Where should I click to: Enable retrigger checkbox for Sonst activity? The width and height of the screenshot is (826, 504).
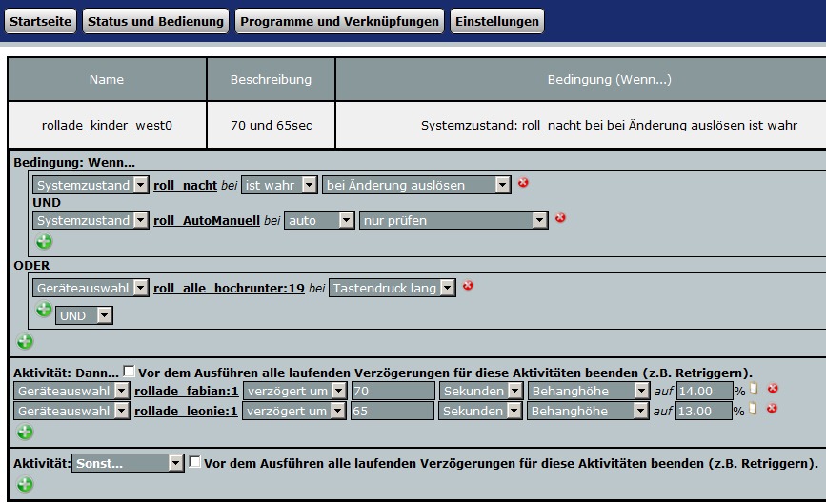pos(195,462)
